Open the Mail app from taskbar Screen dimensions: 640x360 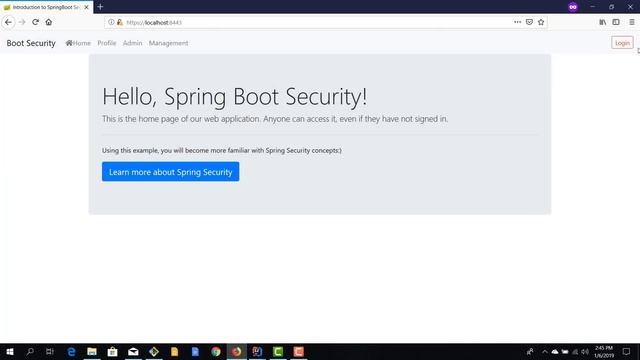[133, 351]
